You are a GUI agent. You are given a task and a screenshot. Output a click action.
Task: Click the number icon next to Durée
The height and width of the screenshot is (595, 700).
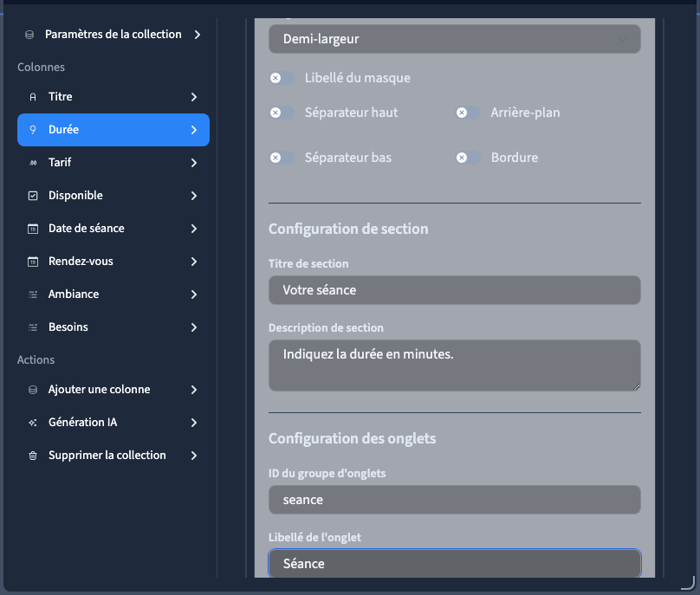tap(33, 130)
